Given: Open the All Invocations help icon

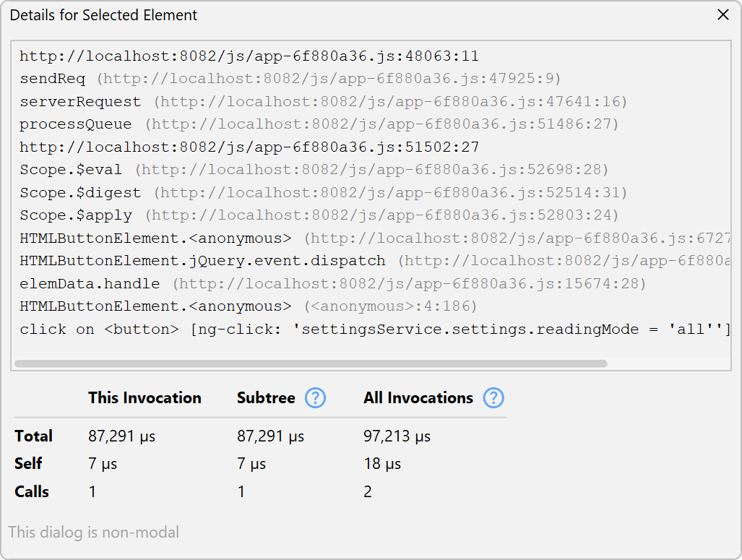Looking at the screenshot, I should (493, 398).
